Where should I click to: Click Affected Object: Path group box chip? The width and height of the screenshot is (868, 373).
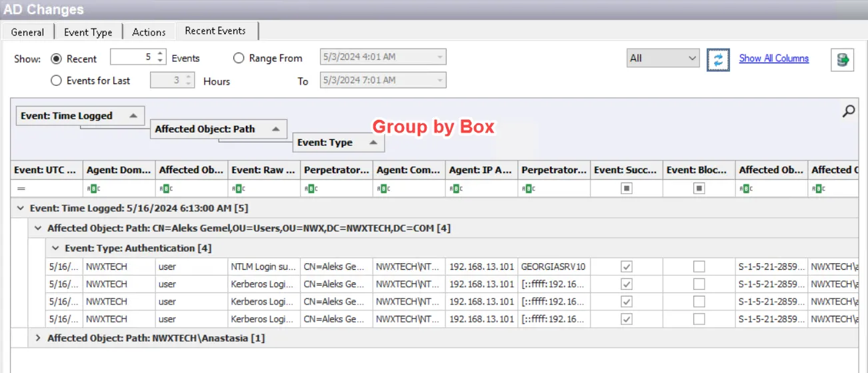pyautogui.click(x=219, y=129)
